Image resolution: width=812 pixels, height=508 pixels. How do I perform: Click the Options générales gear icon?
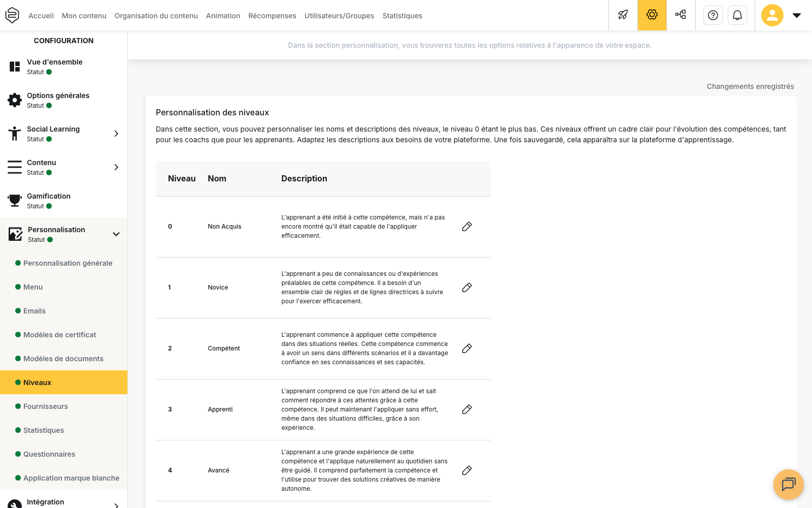(15, 100)
